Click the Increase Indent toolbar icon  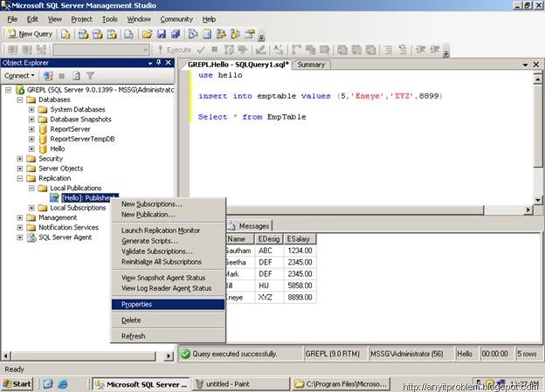[435, 50]
